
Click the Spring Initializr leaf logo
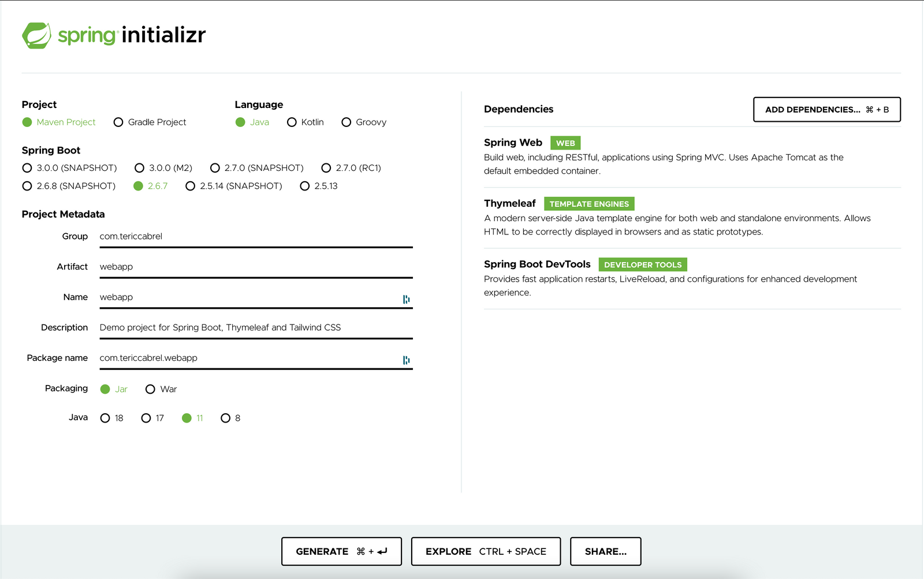tap(38, 35)
